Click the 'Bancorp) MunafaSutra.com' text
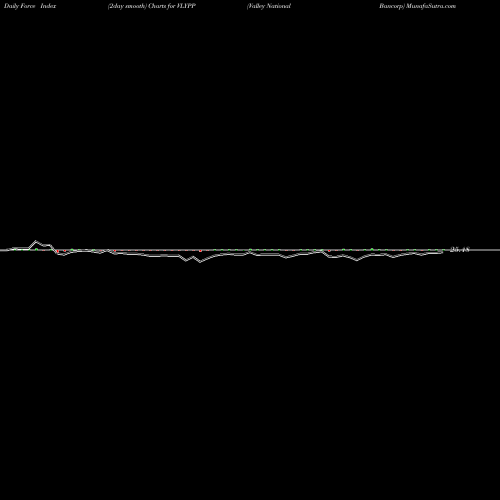500x500 pixels. point(417,6)
